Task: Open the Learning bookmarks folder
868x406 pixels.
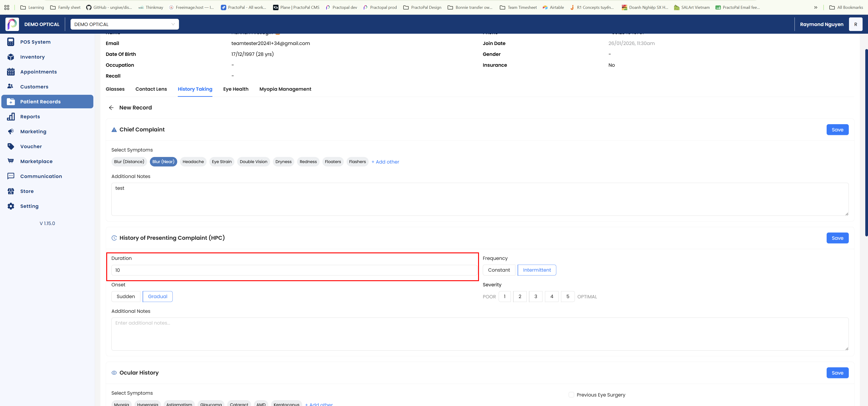Action: 32,7
